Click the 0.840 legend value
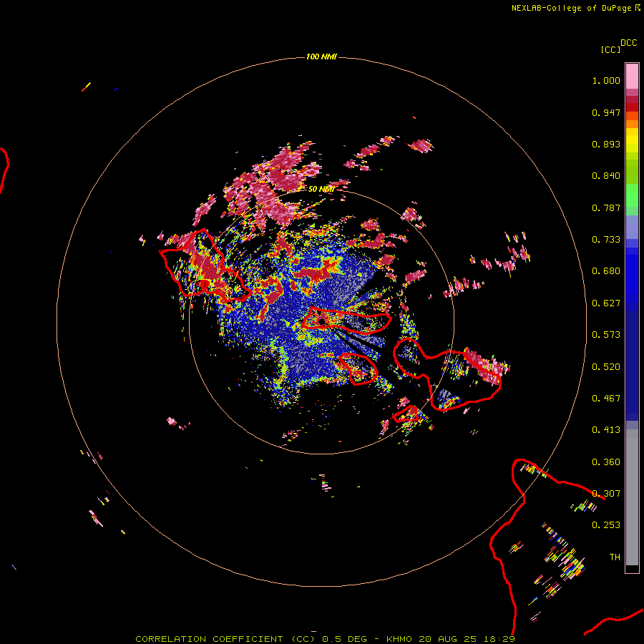 606,176
